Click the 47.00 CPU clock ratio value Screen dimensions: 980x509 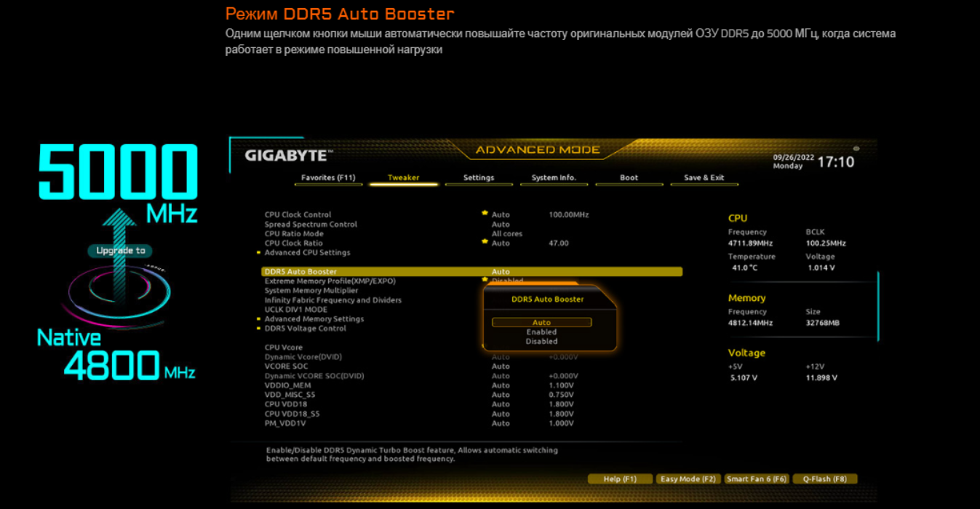click(x=559, y=243)
